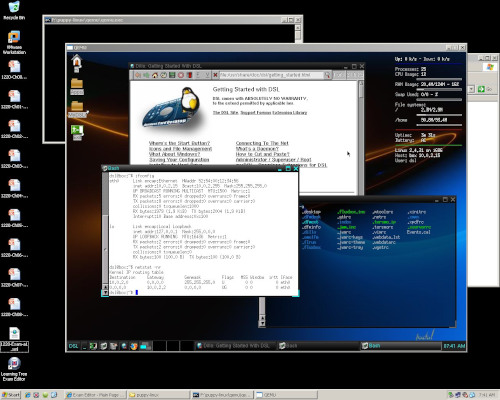Click the Dillo browser Reload icon
The width and height of the screenshot is (500, 400).
[163, 75]
